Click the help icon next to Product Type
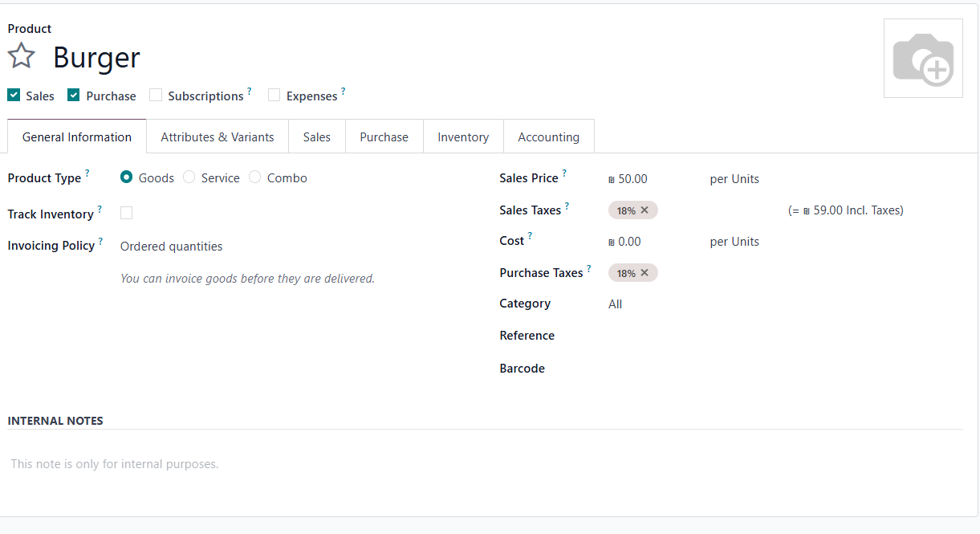Image resolution: width=980 pixels, height=534 pixels. [87, 173]
